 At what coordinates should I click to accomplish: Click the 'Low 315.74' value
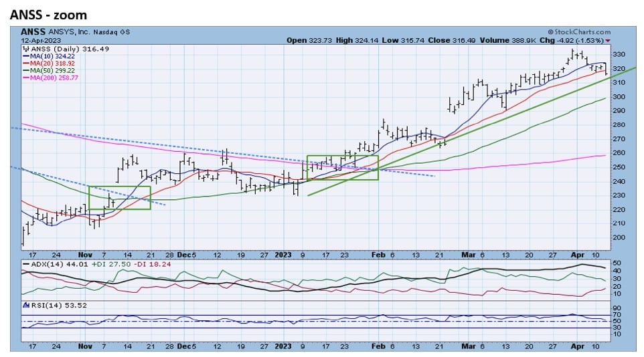point(402,40)
